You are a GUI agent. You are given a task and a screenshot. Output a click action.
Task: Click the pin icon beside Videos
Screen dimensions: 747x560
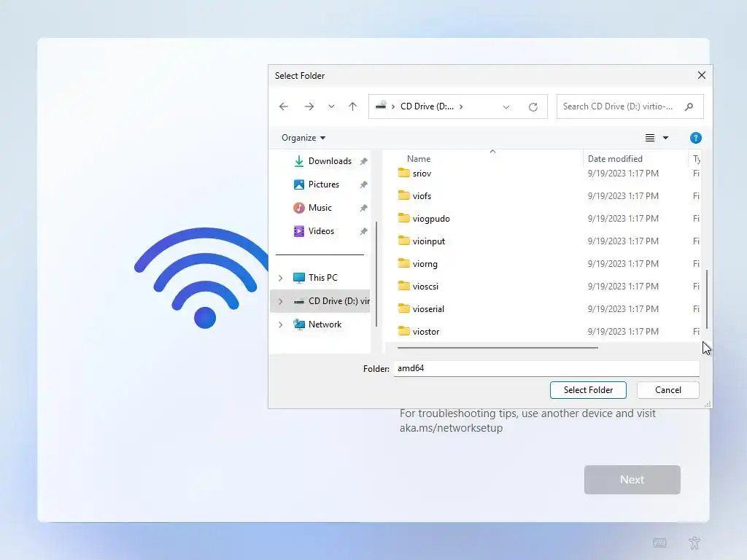[x=363, y=231]
